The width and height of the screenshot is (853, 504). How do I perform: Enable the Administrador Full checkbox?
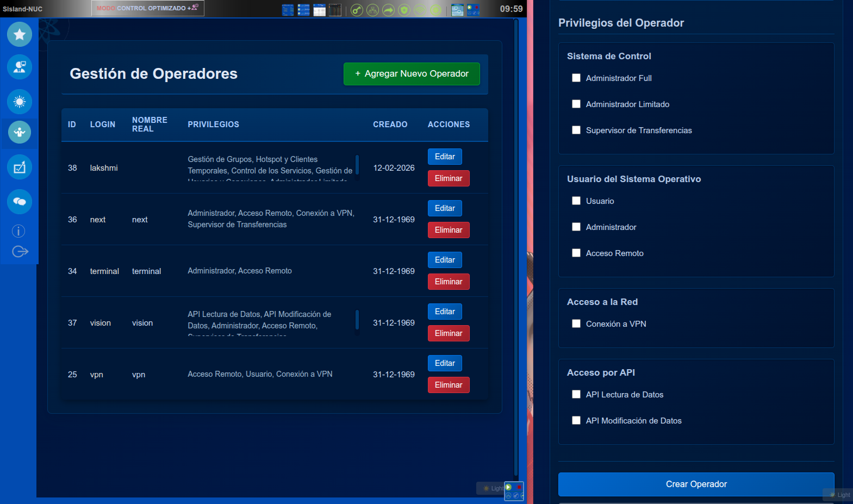click(576, 78)
